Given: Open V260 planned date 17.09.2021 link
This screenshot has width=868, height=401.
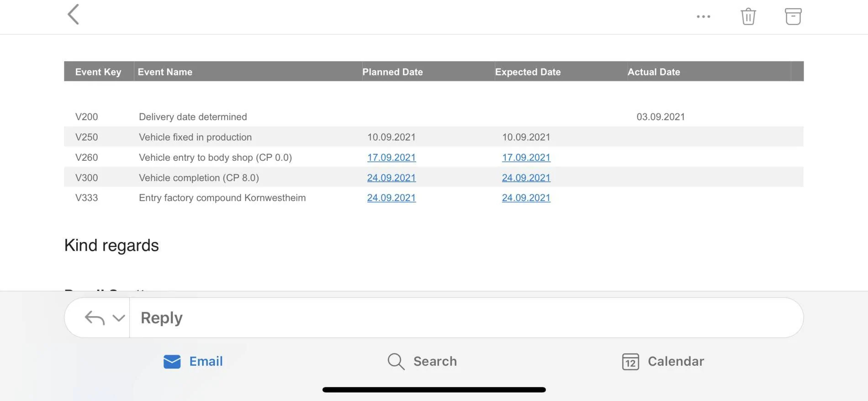Looking at the screenshot, I should (x=392, y=158).
